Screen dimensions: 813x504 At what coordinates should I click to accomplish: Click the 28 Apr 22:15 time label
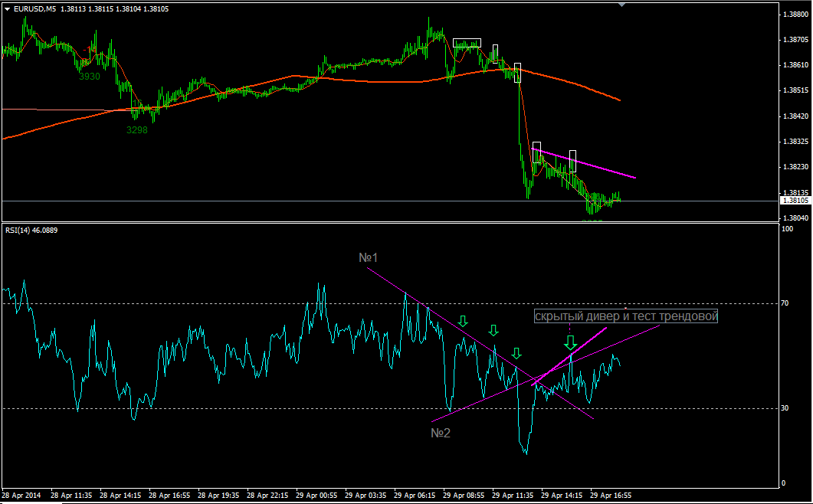(x=267, y=495)
